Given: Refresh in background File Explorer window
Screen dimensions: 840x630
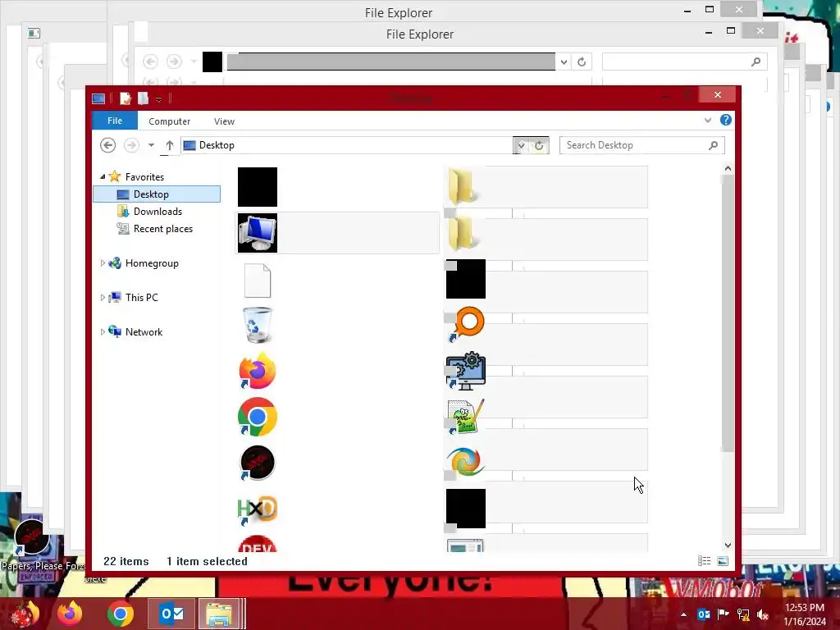Looking at the screenshot, I should [582, 62].
